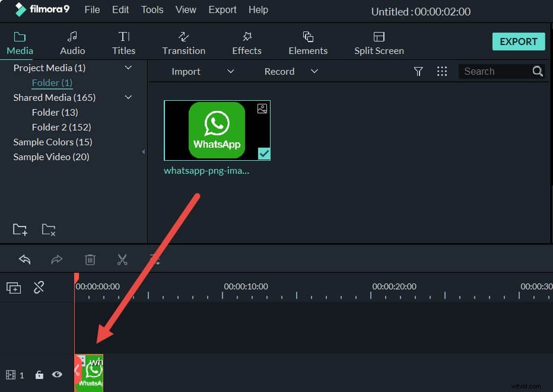Uncheck the whatsapp clip usage checkmark

(263, 154)
